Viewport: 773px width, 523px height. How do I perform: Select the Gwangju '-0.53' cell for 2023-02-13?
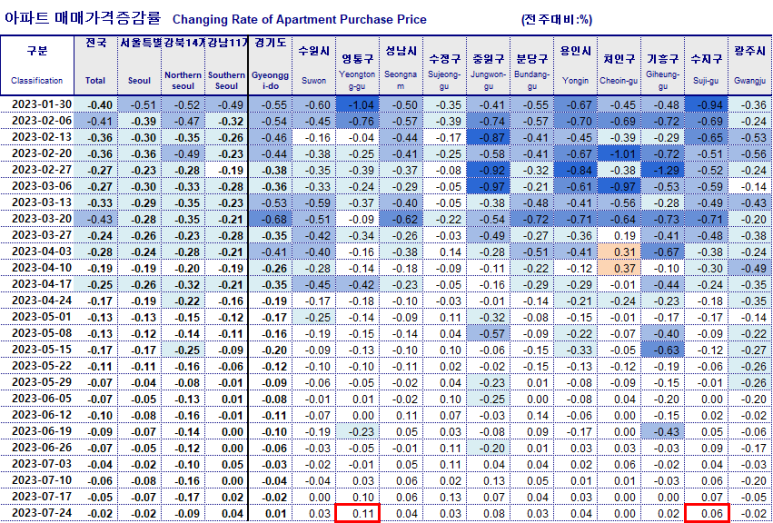750,137
